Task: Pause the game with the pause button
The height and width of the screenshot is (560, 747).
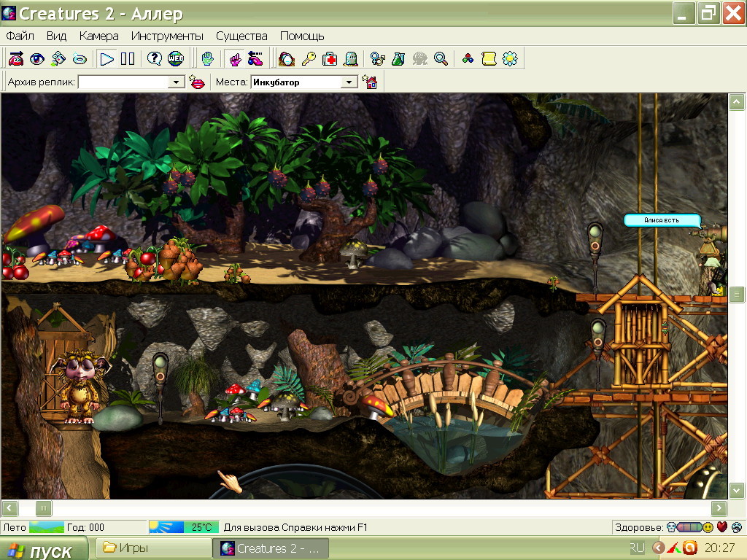Action: click(128, 59)
